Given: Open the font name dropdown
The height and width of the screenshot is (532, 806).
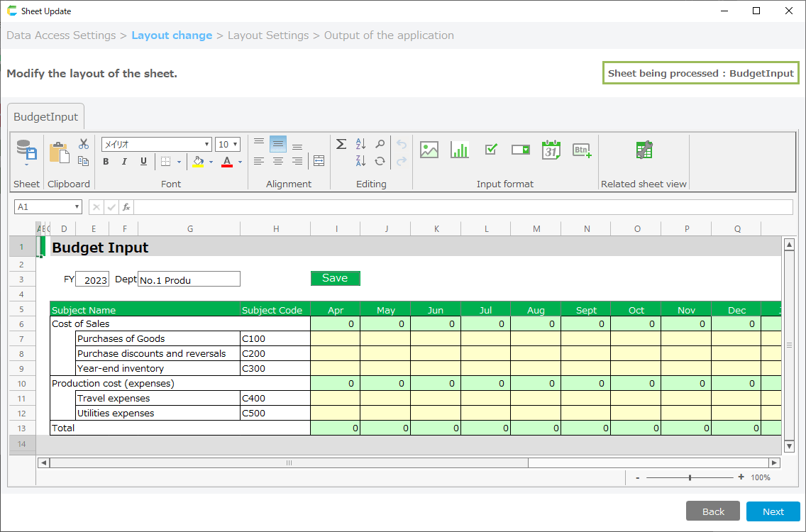Looking at the screenshot, I should click(206, 145).
